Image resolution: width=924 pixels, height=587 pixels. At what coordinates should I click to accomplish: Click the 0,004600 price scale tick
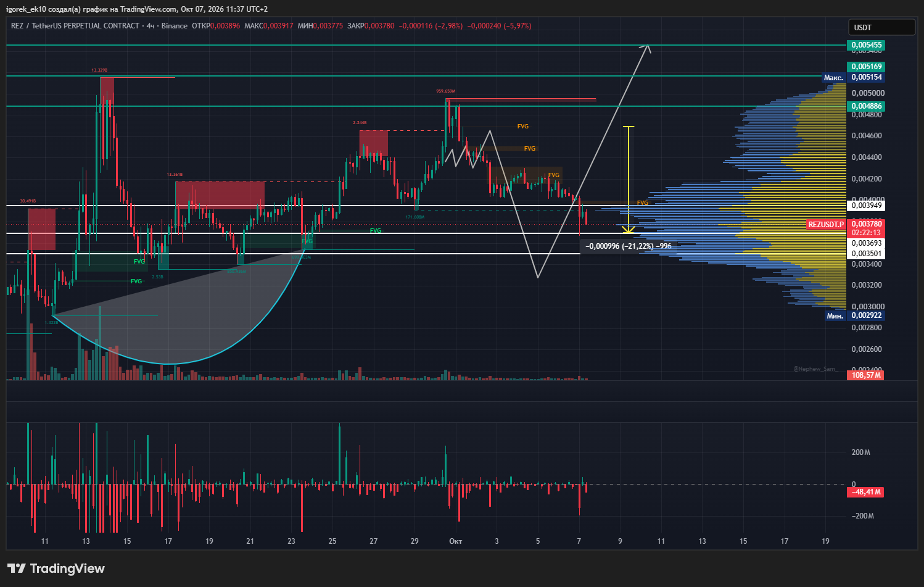pos(868,136)
